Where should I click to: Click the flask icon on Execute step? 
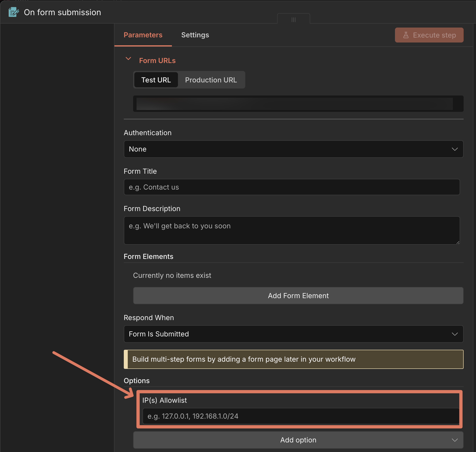point(406,35)
